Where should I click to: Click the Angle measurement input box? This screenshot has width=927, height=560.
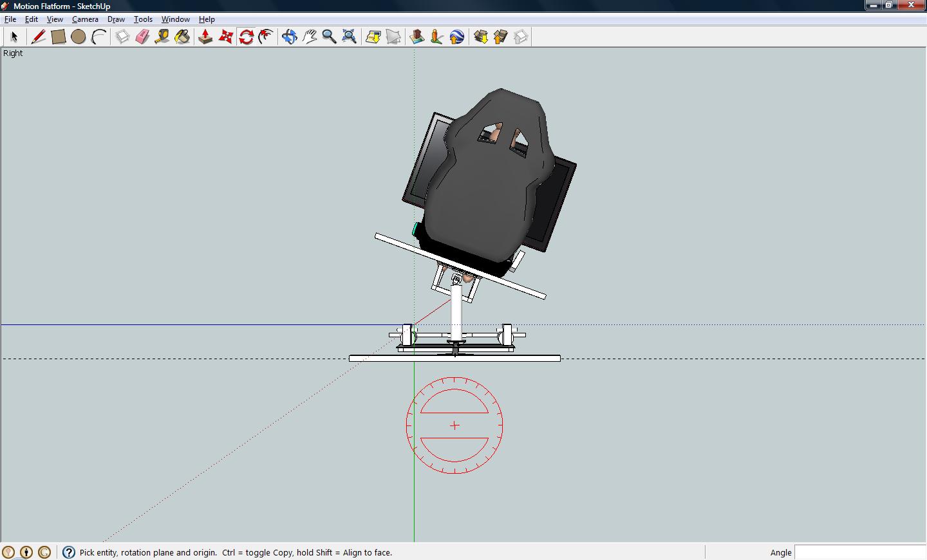click(x=860, y=552)
